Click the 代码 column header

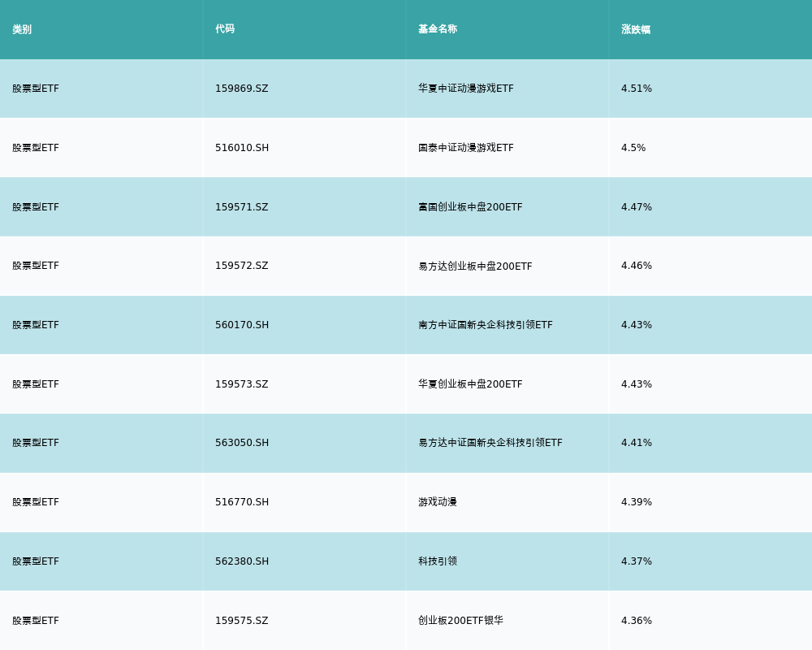pos(225,29)
